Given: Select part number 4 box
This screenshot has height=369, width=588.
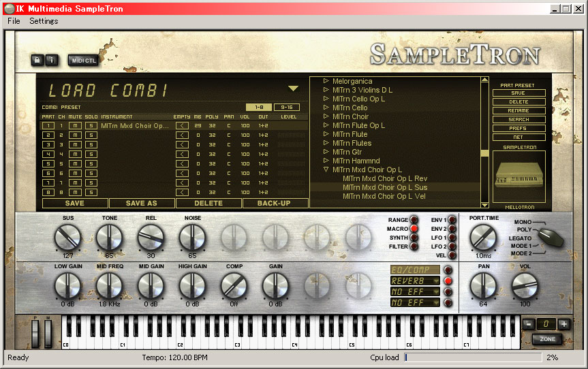Looking at the screenshot, I should click(x=48, y=155).
